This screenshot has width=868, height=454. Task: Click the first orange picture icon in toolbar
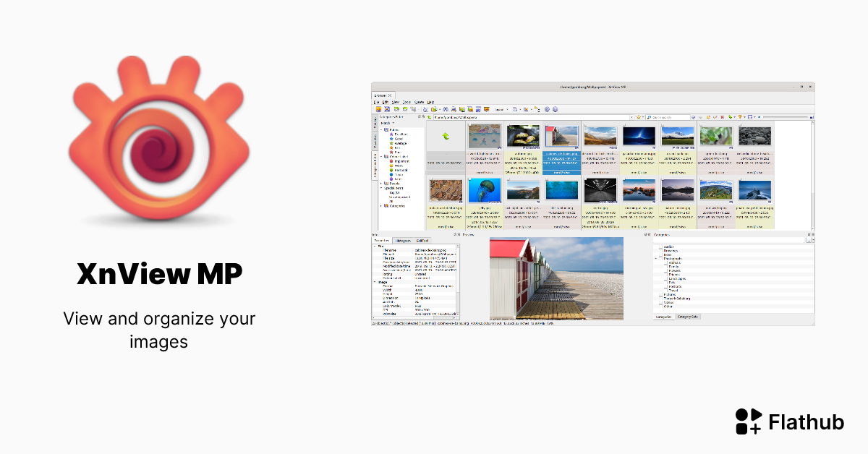[378, 109]
